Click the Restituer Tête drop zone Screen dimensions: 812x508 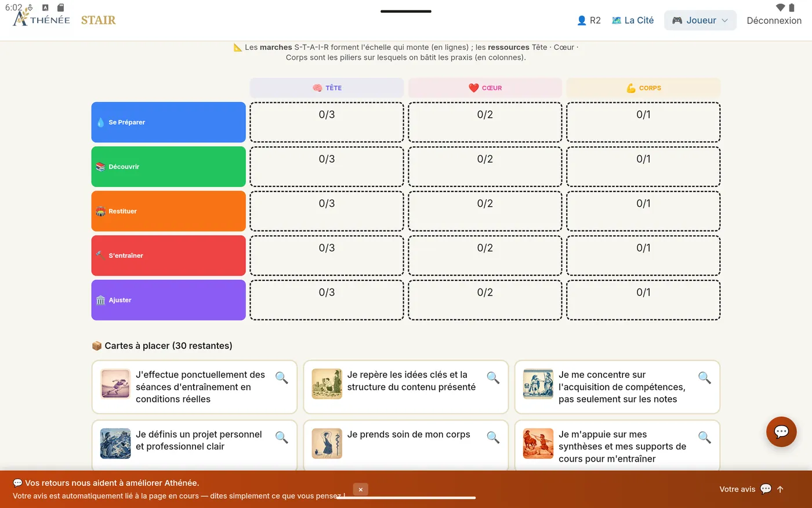(x=327, y=211)
